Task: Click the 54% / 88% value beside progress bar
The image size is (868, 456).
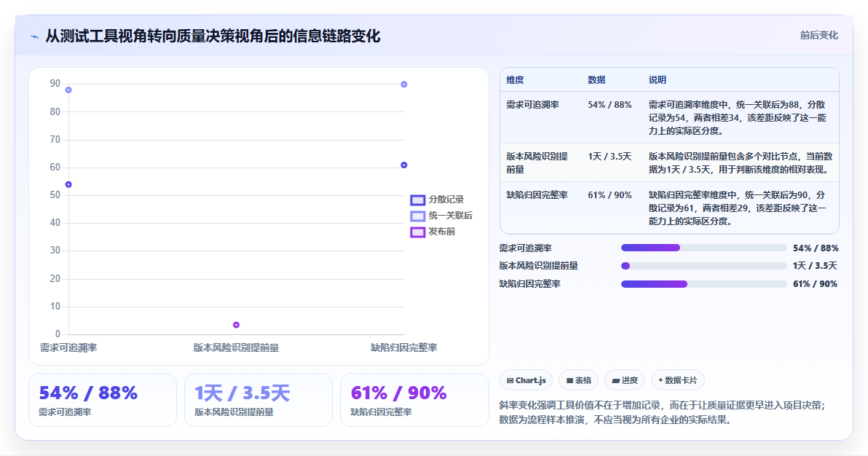Action: (816, 248)
